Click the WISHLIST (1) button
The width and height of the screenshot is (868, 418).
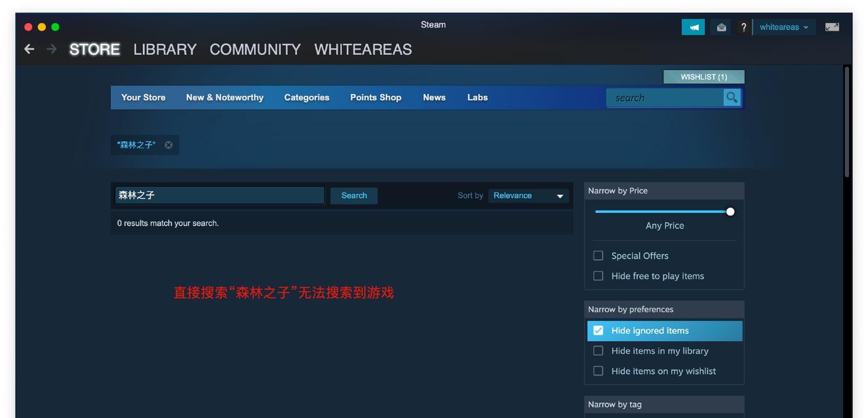[704, 77]
